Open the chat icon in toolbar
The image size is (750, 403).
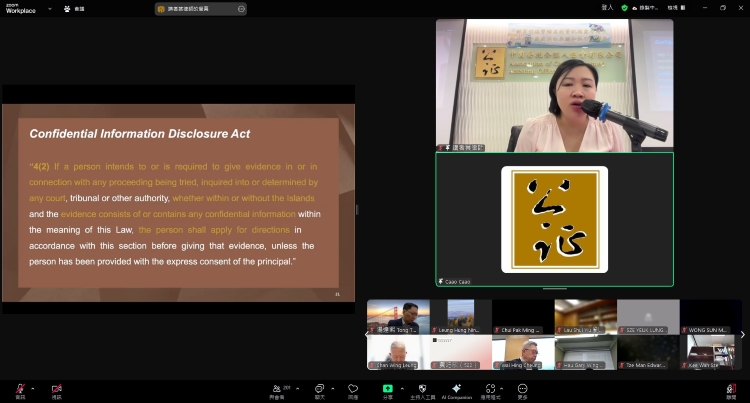(320, 389)
